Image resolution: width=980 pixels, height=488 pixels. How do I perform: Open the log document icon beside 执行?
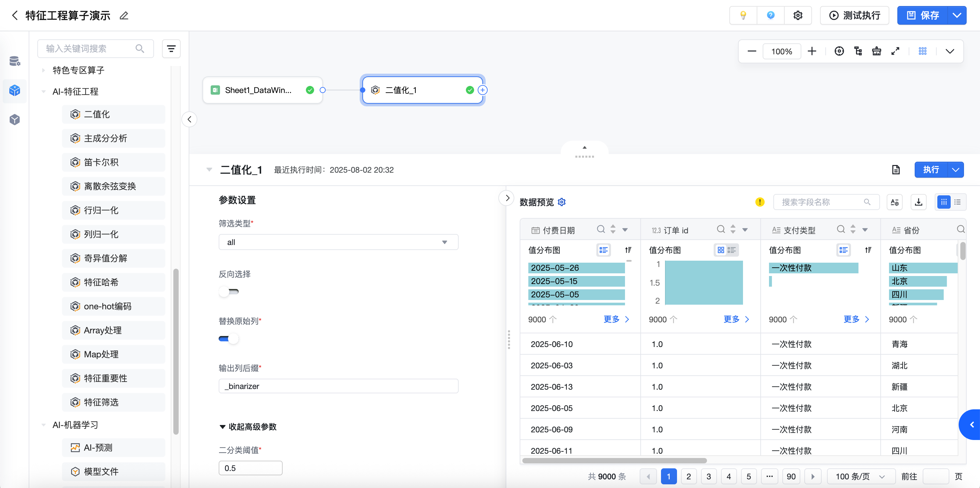click(x=896, y=170)
